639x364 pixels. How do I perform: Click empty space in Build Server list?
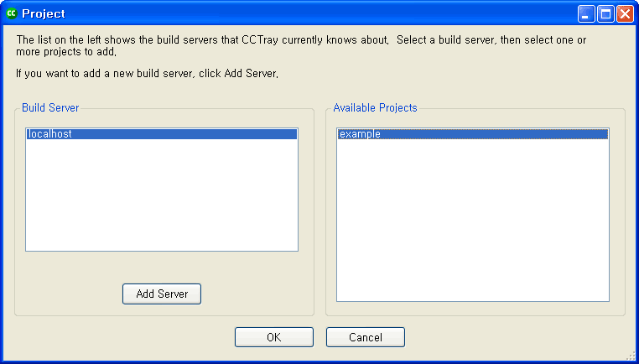coord(161,201)
